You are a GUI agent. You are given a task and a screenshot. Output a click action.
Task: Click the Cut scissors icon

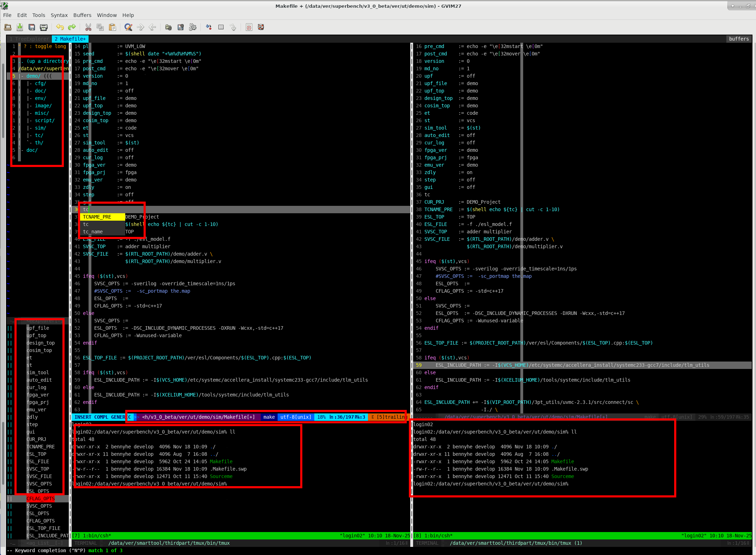tap(88, 27)
